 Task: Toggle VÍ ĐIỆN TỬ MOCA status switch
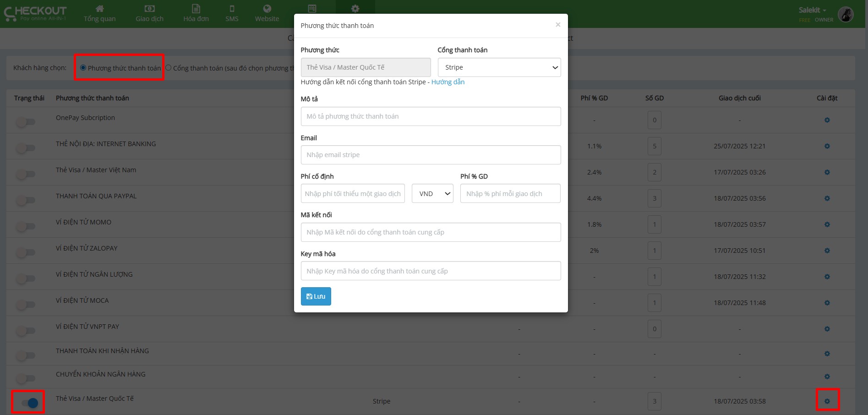point(26,305)
